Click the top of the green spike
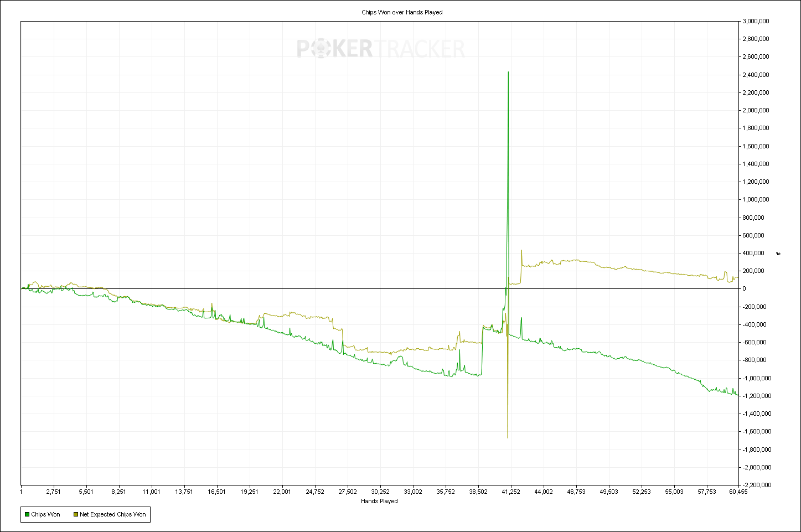 tap(508, 72)
